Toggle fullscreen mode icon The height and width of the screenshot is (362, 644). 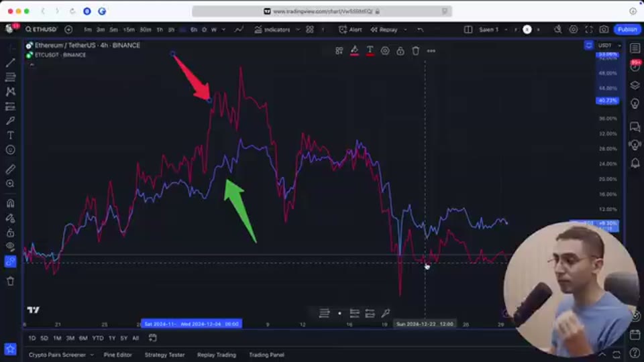[588, 29]
